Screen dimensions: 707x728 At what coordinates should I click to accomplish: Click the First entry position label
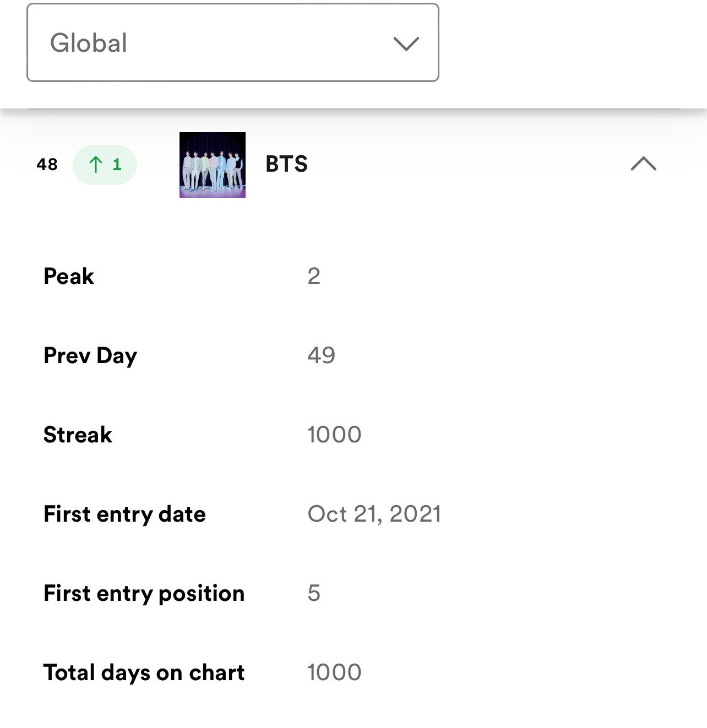[144, 593]
